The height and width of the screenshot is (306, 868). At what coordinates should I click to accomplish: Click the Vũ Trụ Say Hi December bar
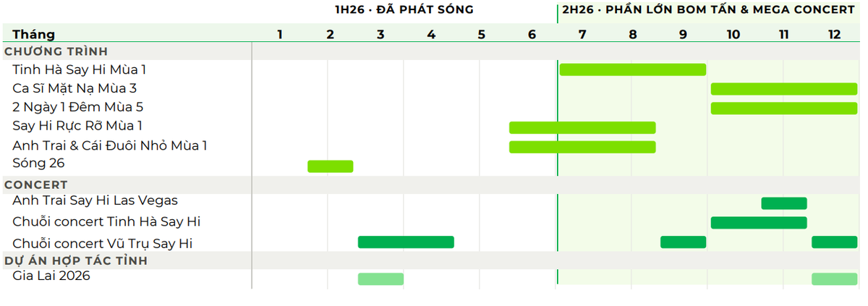pyautogui.click(x=835, y=242)
